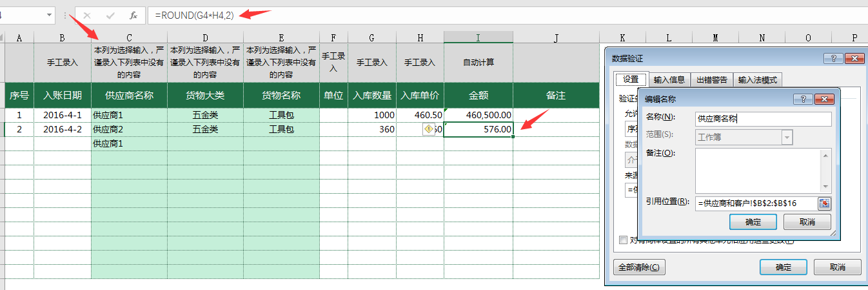Select the 供应商名称 header cell

(x=129, y=96)
